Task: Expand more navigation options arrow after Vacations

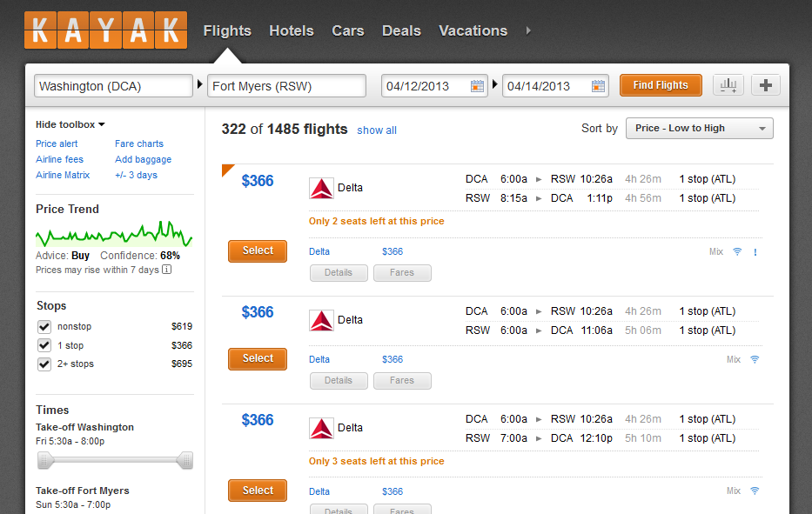Action: click(x=528, y=30)
